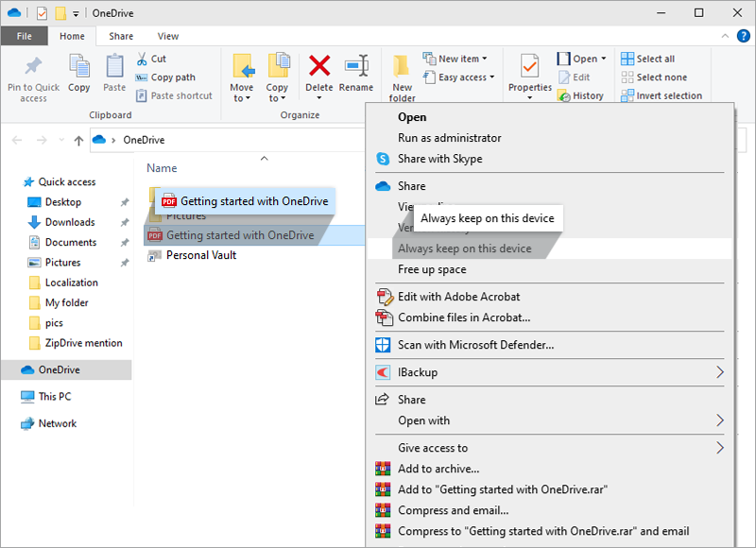Click the Paste clipboard icon
The width and height of the screenshot is (756, 548).
[114, 66]
